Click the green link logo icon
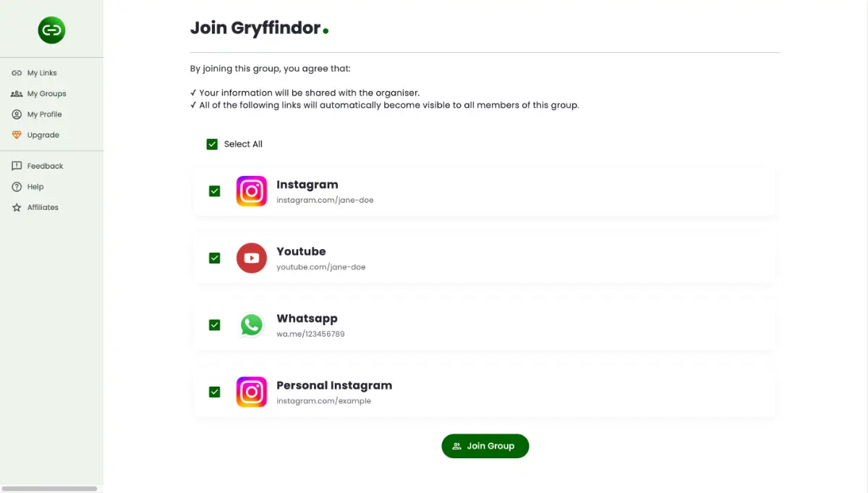 click(51, 30)
